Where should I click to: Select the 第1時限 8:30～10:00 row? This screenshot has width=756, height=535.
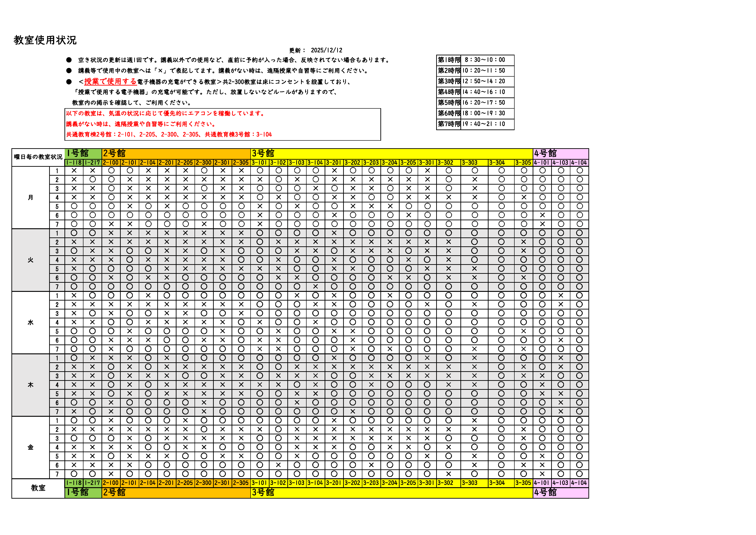[x=475, y=60]
